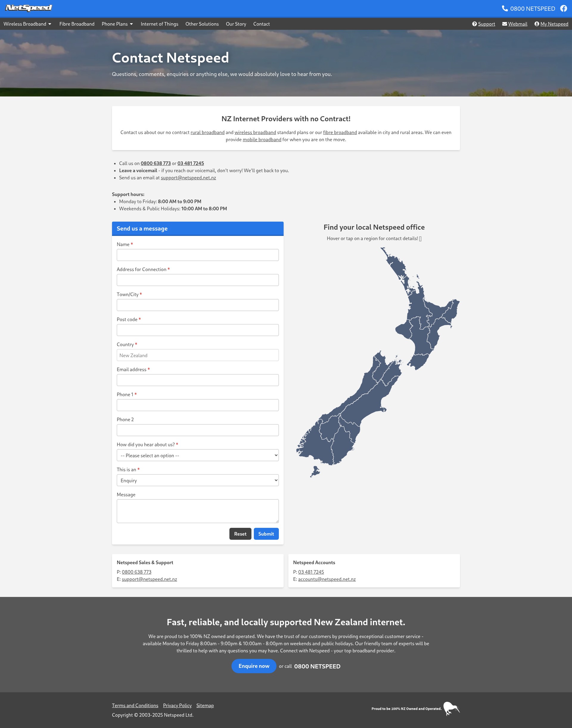Click the mobile broadband link
Image resolution: width=572 pixels, height=728 pixels.
262,139
